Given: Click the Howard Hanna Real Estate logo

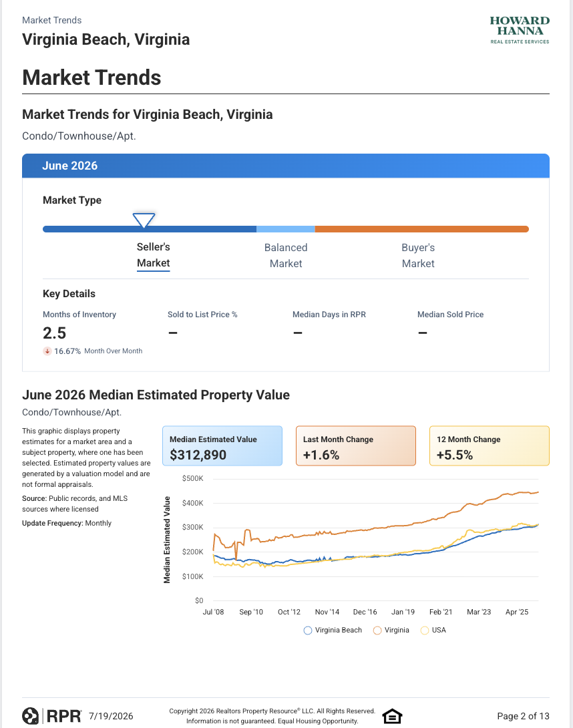Looking at the screenshot, I should pyautogui.click(x=520, y=29).
